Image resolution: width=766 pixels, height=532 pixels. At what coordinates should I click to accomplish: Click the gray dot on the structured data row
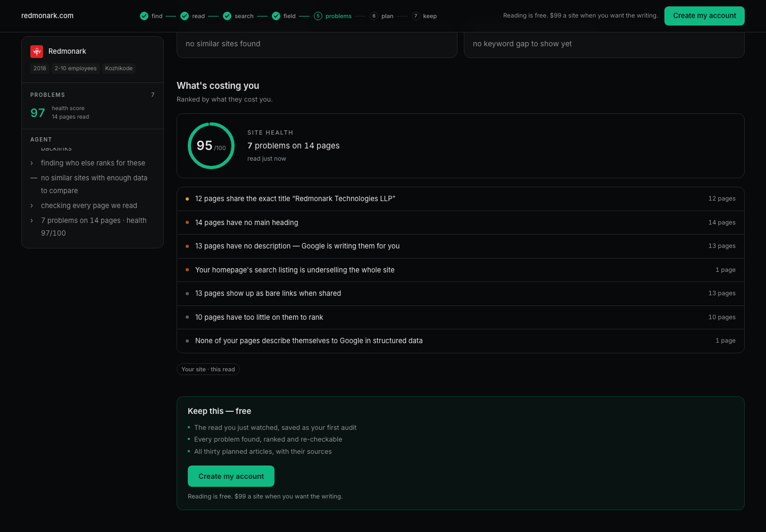point(187,341)
